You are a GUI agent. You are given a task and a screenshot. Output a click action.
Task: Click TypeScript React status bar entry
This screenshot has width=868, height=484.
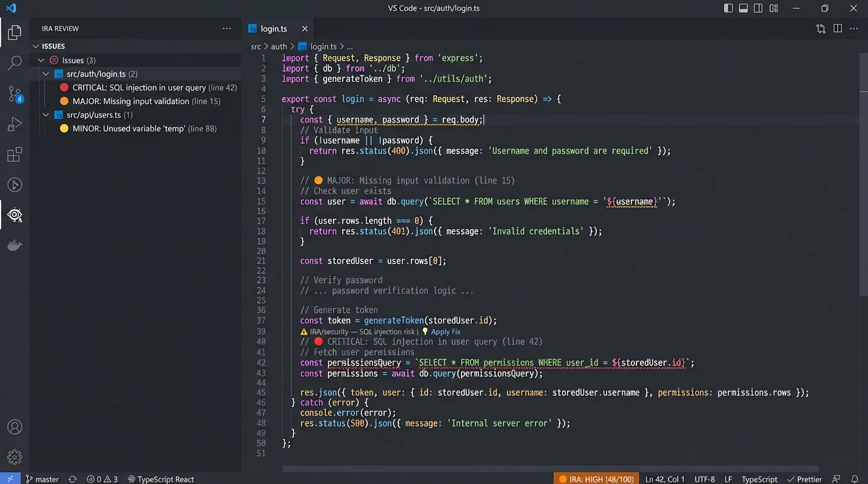pyautogui.click(x=161, y=479)
